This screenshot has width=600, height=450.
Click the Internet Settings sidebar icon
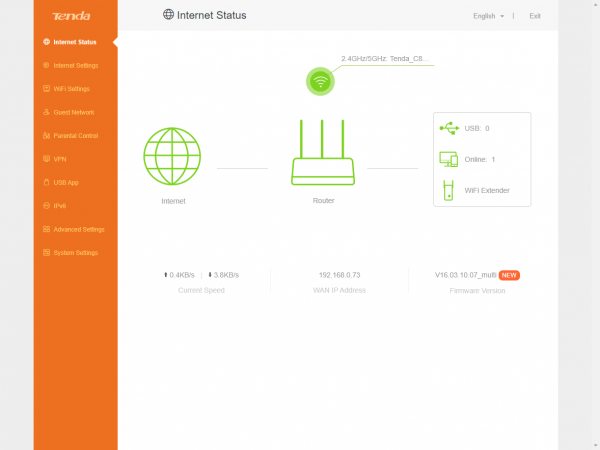click(46, 65)
